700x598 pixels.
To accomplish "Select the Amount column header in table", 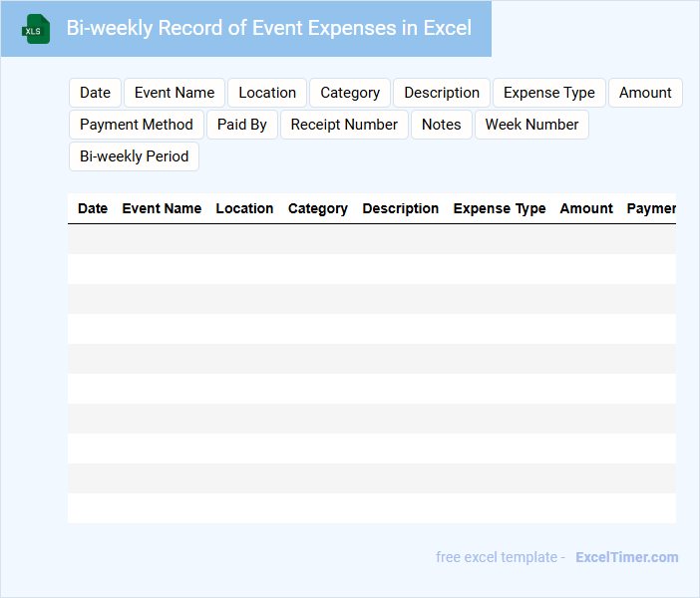I will pyautogui.click(x=586, y=208).
